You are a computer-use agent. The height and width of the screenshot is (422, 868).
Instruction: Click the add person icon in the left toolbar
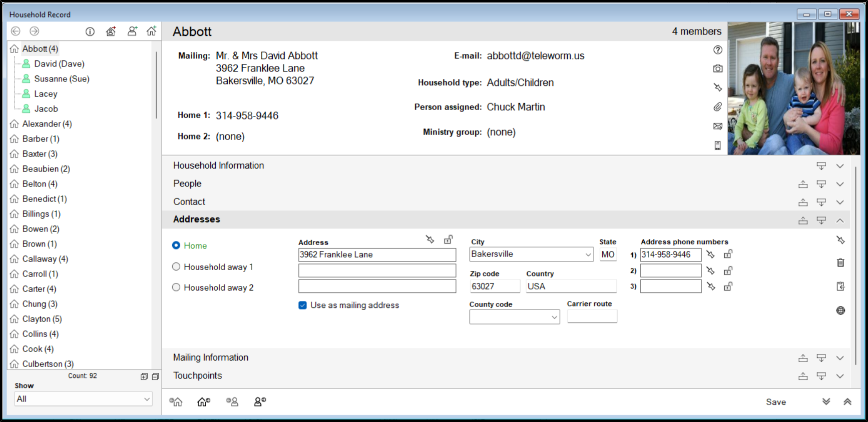132,31
